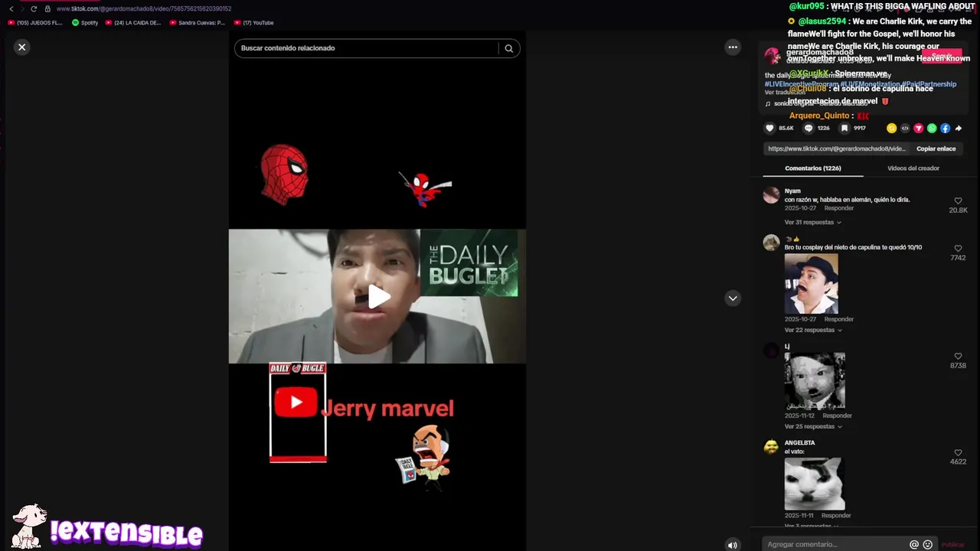Insert a mention with the @ icon

coord(914,545)
